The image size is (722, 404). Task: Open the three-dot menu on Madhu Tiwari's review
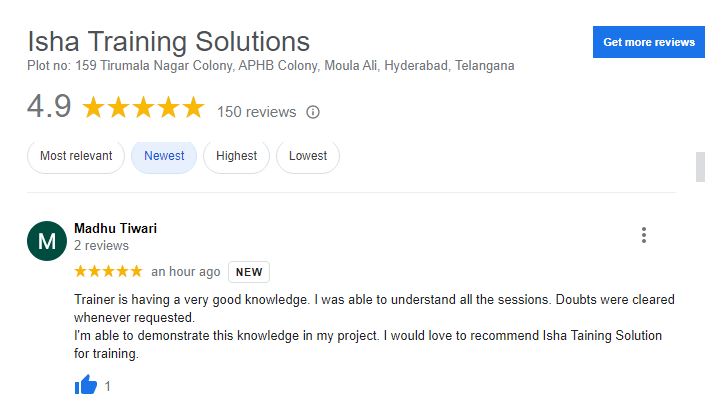644,235
